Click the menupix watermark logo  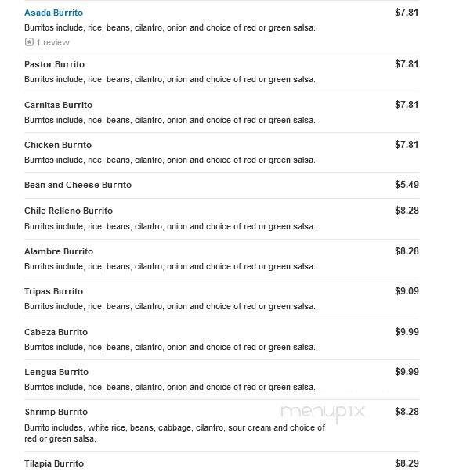coord(323,413)
